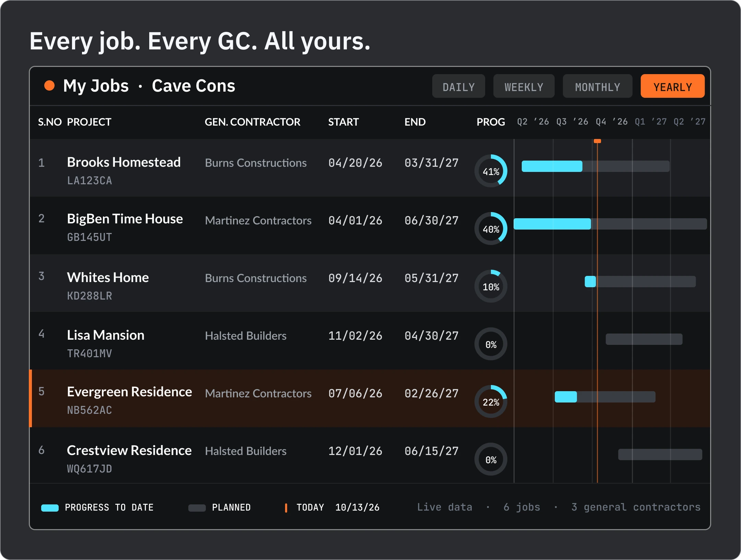Click job code LA123CA
741x560 pixels.
click(x=90, y=180)
